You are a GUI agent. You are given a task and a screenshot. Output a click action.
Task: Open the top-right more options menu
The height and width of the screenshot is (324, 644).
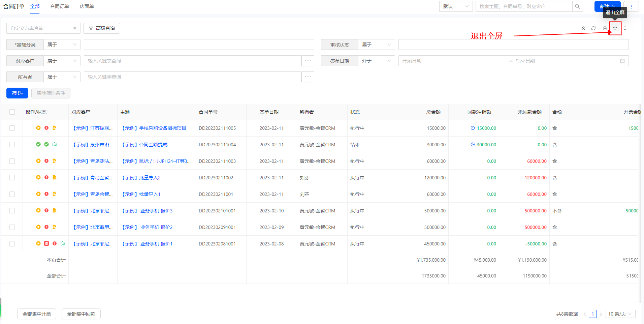coord(632,6)
